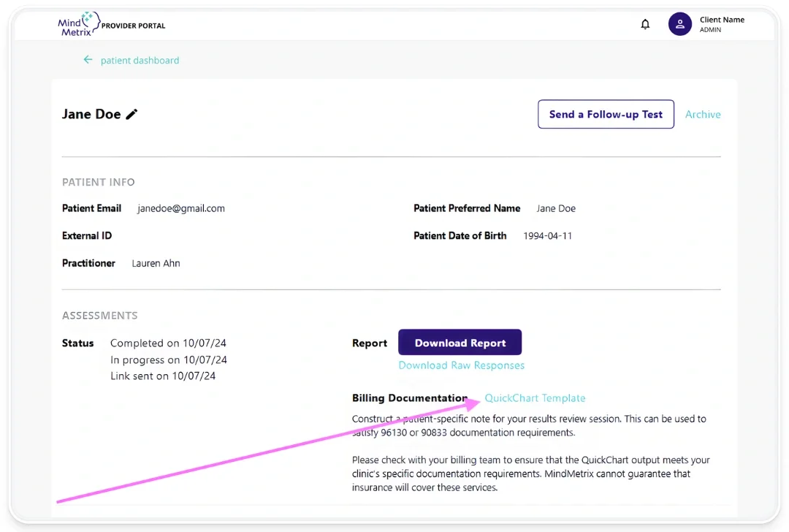
Task: Click the Link sent on 10/07/24 status
Action: 163,376
